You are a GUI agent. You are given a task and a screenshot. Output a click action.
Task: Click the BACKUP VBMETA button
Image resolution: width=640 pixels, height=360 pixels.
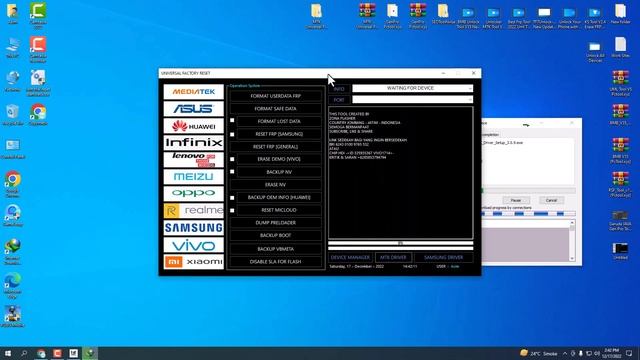(276, 249)
